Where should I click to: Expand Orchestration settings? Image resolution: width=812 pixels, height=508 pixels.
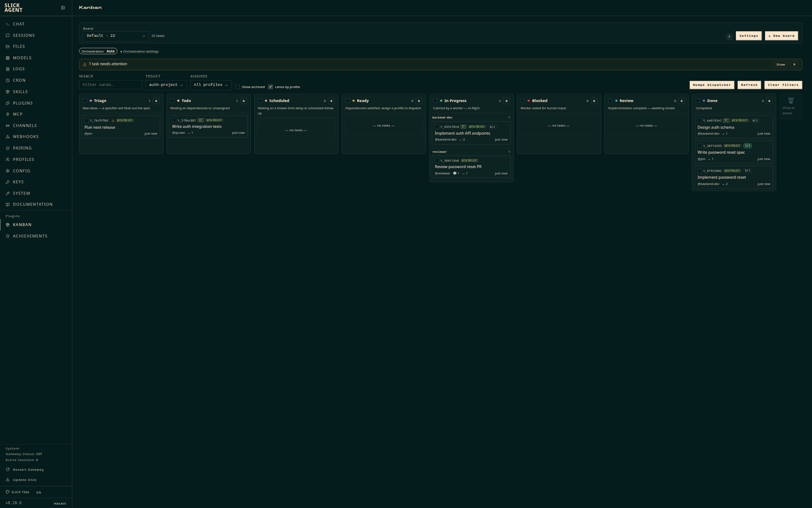pyautogui.click(x=140, y=51)
